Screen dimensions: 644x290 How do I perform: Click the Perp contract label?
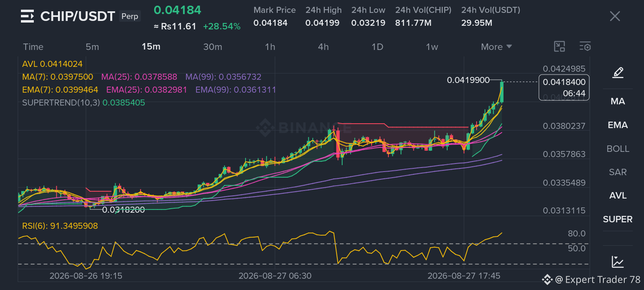(x=130, y=16)
